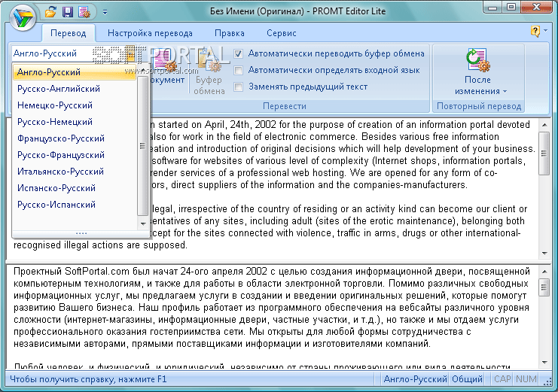Click the source text pane scroll up arrow
558x392 pixels.
click(544, 125)
